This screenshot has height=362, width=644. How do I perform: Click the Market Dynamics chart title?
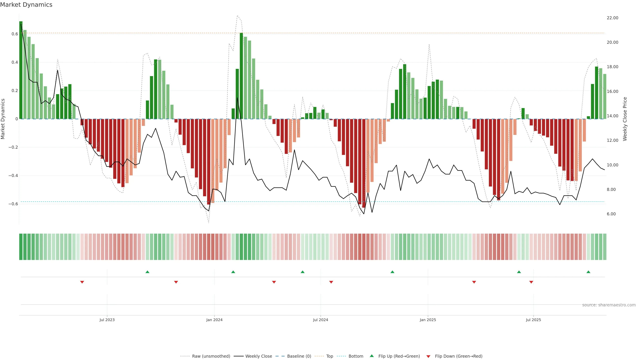[26, 5]
